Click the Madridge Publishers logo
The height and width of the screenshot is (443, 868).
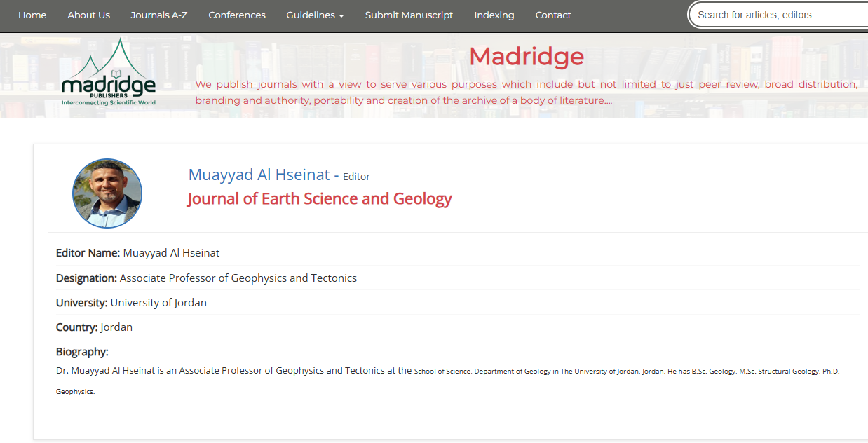pyautogui.click(x=109, y=74)
